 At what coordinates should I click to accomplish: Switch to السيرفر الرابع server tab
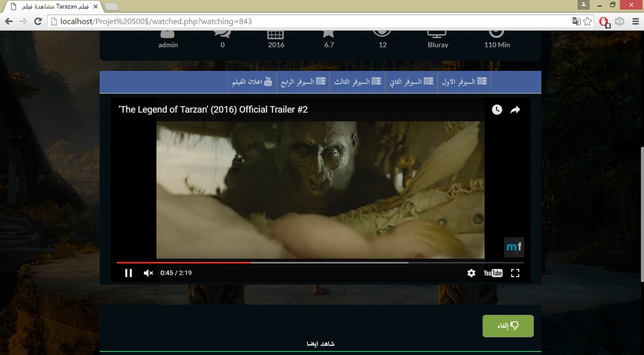pos(304,82)
